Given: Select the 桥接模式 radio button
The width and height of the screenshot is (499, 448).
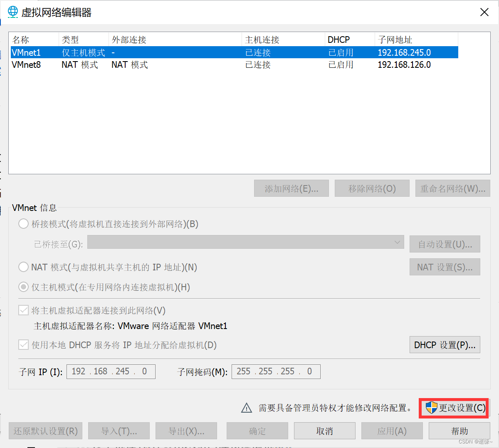Looking at the screenshot, I should 24,224.
